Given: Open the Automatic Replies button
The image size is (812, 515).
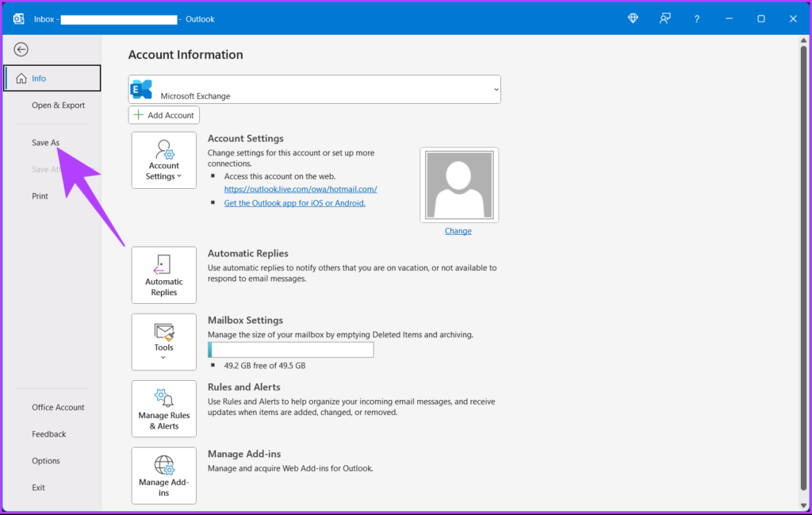Looking at the screenshot, I should tap(163, 275).
